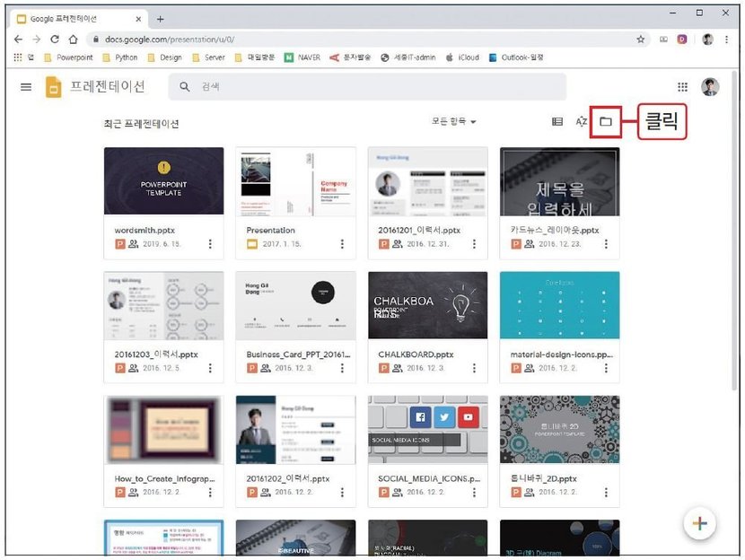Open the NAVER bookmark

[x=302, y=57]
